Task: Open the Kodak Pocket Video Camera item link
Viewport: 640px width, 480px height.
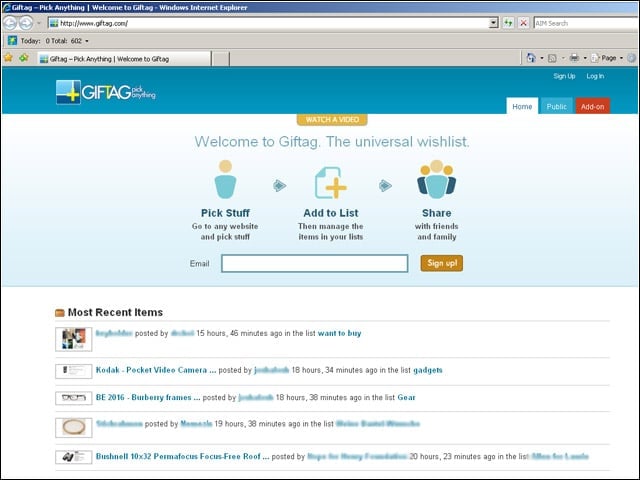Action: (156, 370)
